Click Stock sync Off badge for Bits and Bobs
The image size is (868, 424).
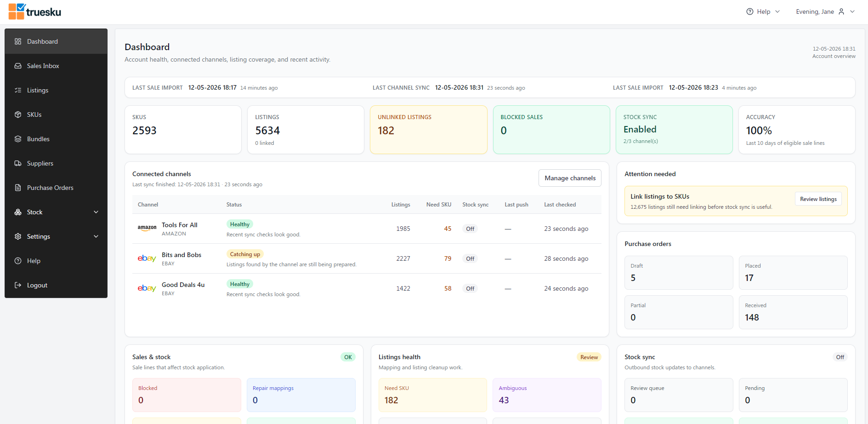click(470, 258)
